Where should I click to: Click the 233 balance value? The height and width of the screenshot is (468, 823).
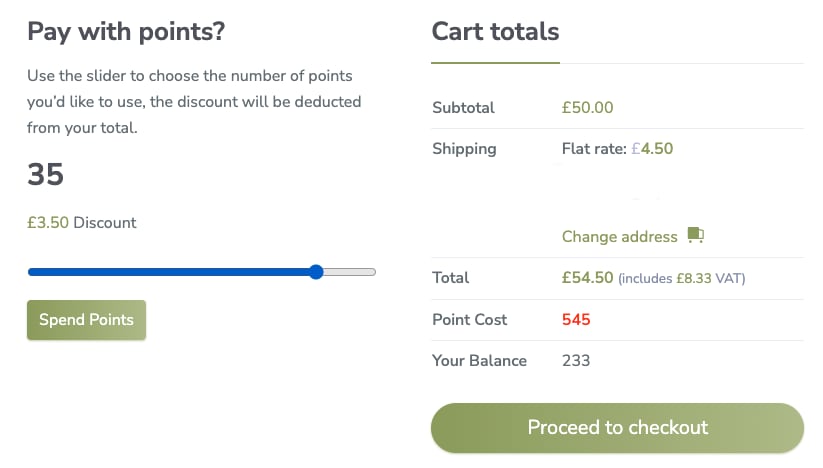[576, 361]
